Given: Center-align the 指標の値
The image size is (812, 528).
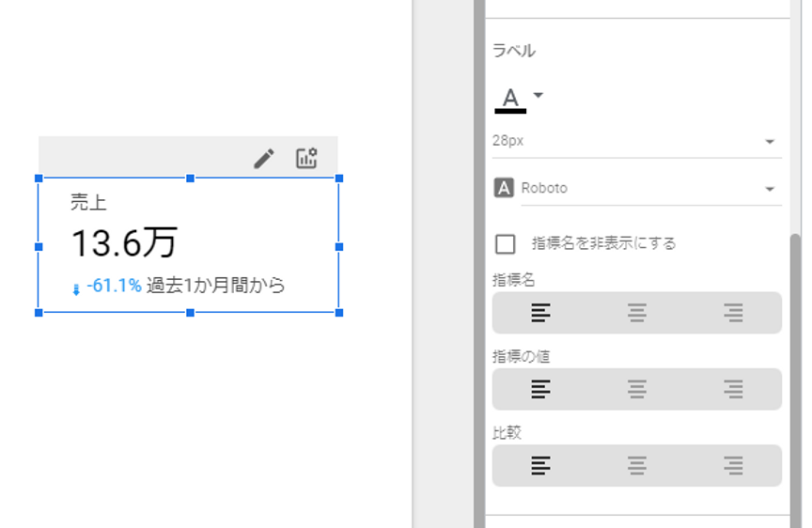Looking at the screenshot, I should (637, 389).
